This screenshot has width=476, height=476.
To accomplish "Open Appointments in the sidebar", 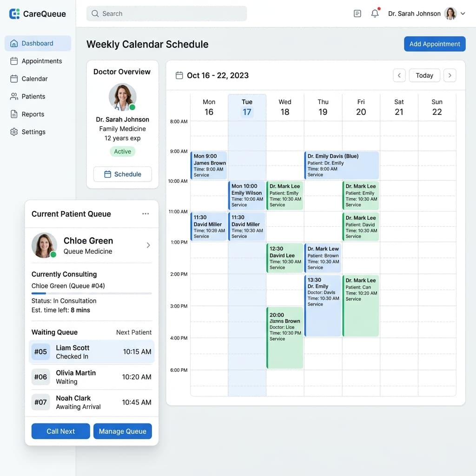I will (38, 61).
